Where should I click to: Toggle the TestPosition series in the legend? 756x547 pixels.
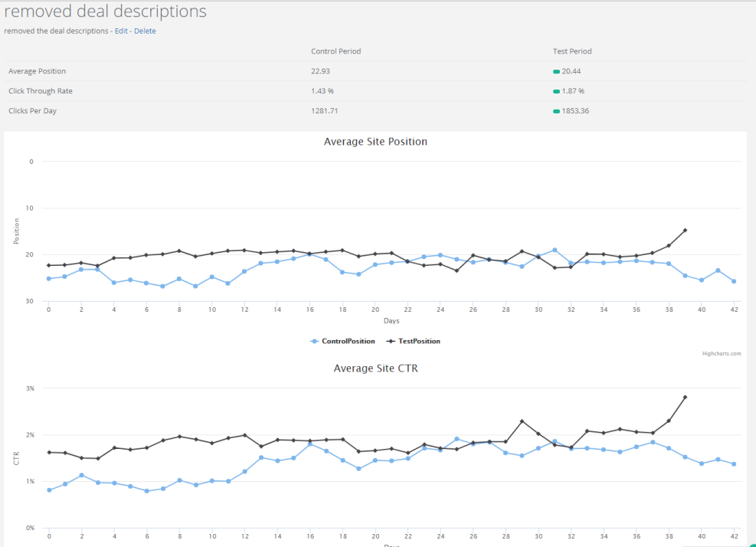coord(413,341)
